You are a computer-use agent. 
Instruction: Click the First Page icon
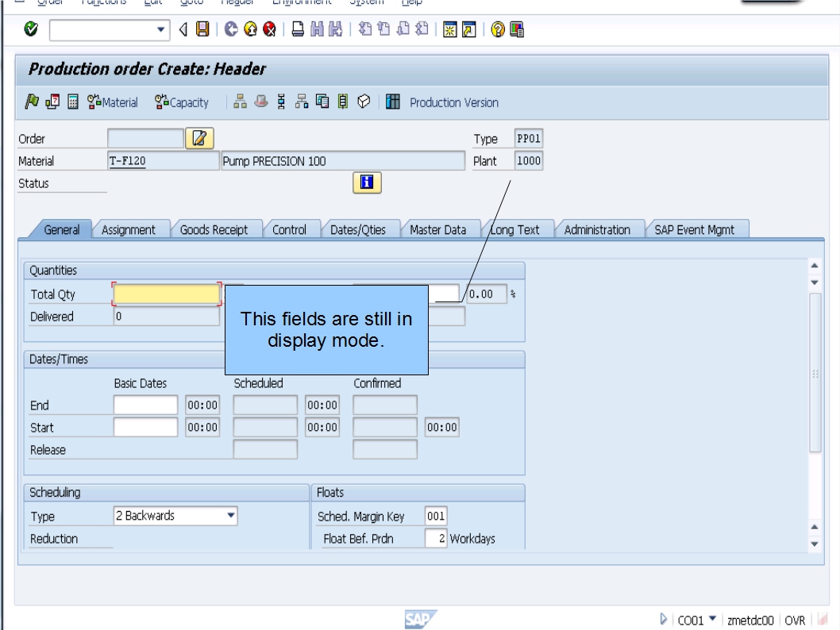click(x=365, y=29)
